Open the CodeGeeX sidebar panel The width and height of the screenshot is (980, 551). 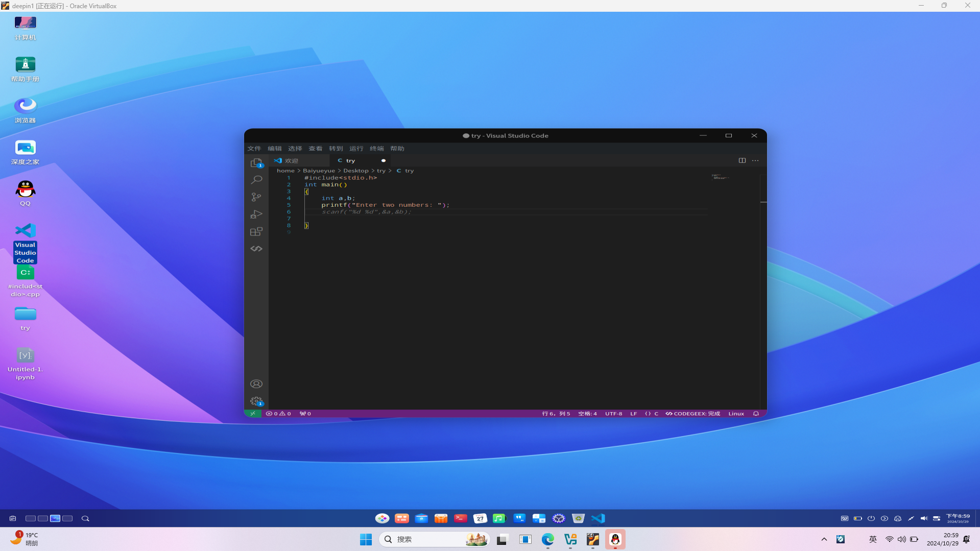(x=256, y=249)
